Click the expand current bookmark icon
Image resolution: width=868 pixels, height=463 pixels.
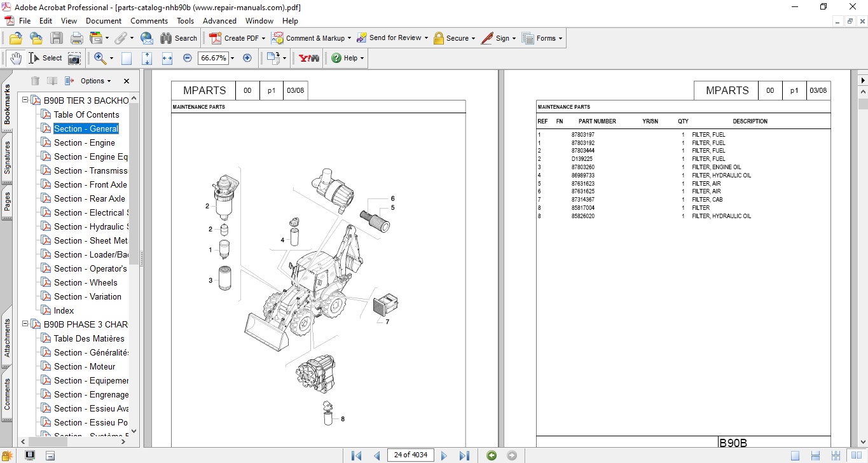tap(69, 81)
